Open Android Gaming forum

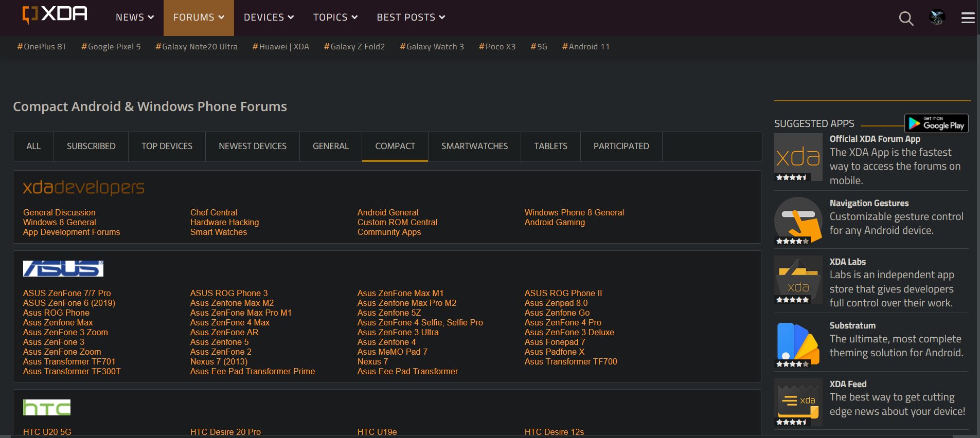(x=555, y=222)
